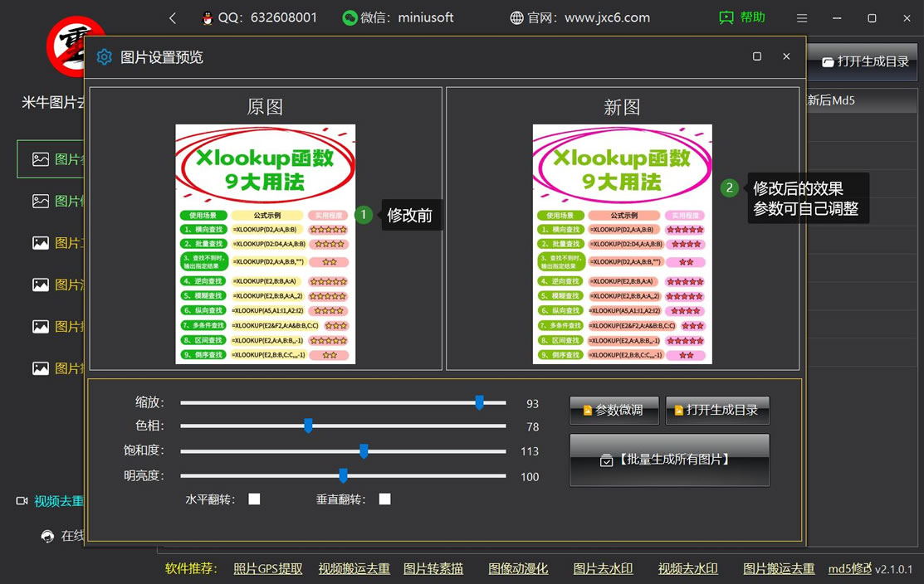Open the hamburger menu in title bar
Viewport: 924px width, 584px height.
click(x=801, y=18)
